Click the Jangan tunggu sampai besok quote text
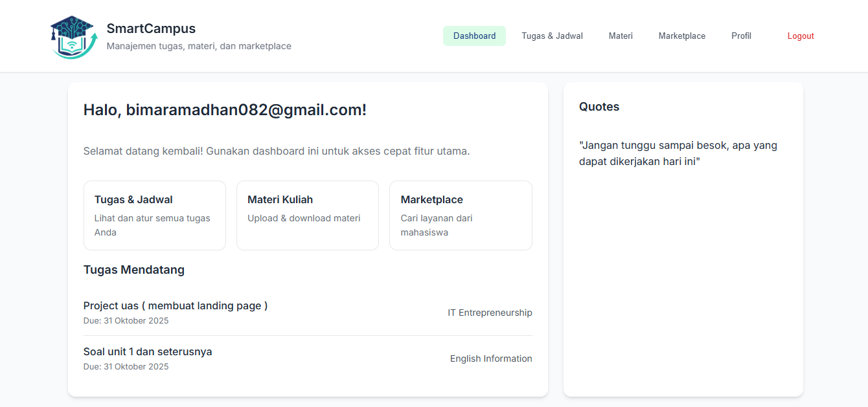This screenshot has height=407, width=868. click(678, 153)
